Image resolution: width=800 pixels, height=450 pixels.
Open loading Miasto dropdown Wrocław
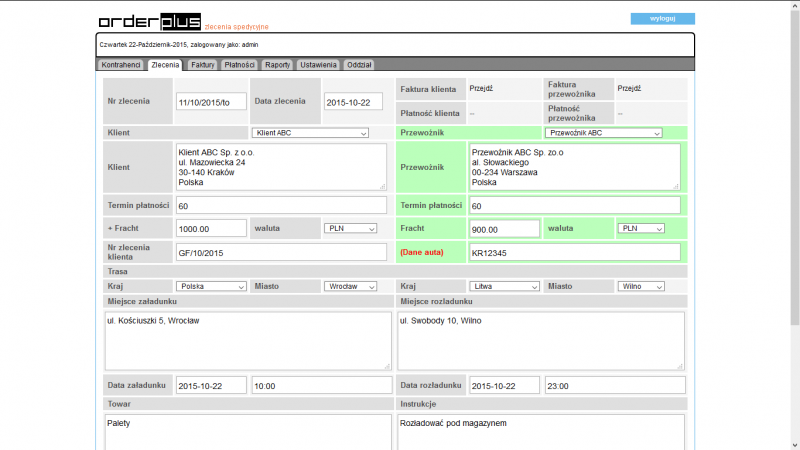click(x=351, y=286)
